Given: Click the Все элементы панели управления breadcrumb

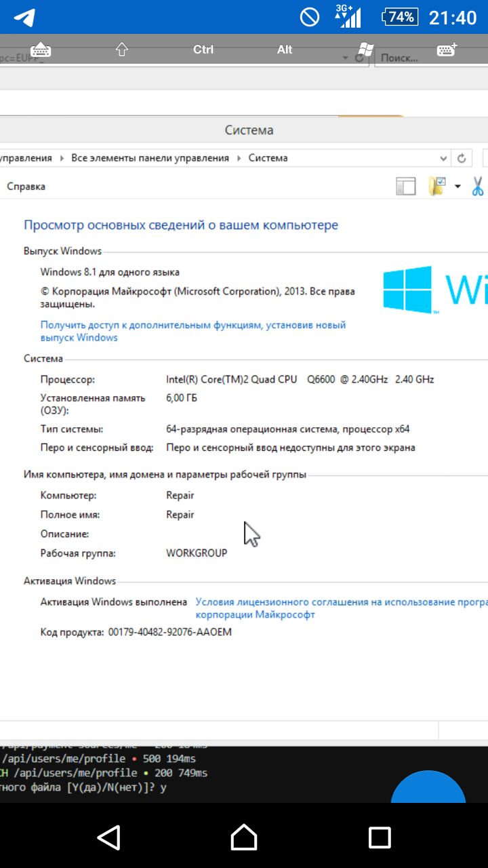Looking at the screenshot, I should pos(150,158).
